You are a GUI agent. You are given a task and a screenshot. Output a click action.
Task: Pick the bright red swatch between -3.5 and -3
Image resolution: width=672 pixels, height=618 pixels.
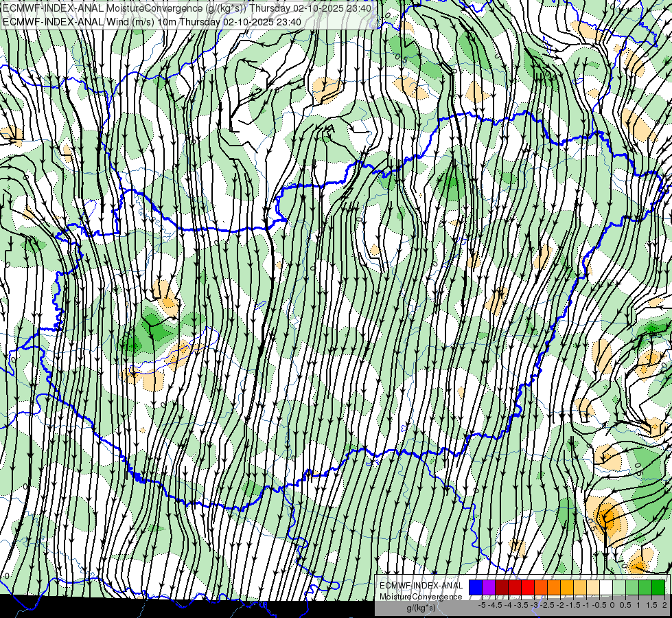(528, 587)
